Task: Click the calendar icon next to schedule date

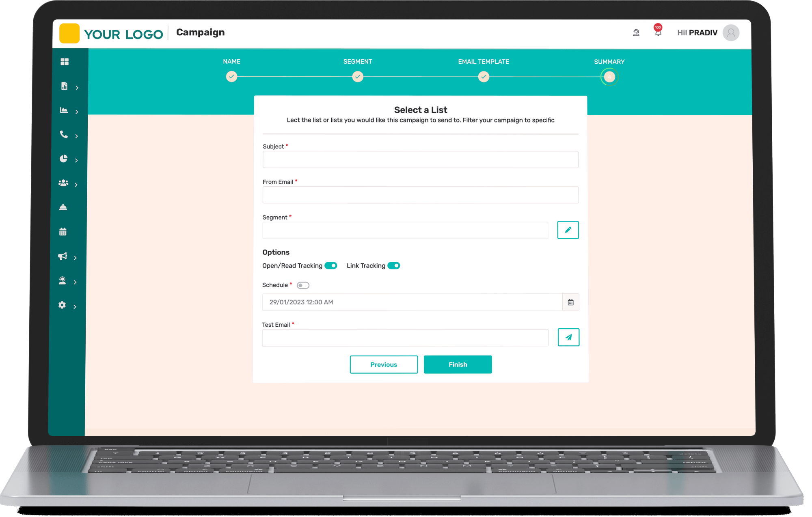Action: [570, 302]
